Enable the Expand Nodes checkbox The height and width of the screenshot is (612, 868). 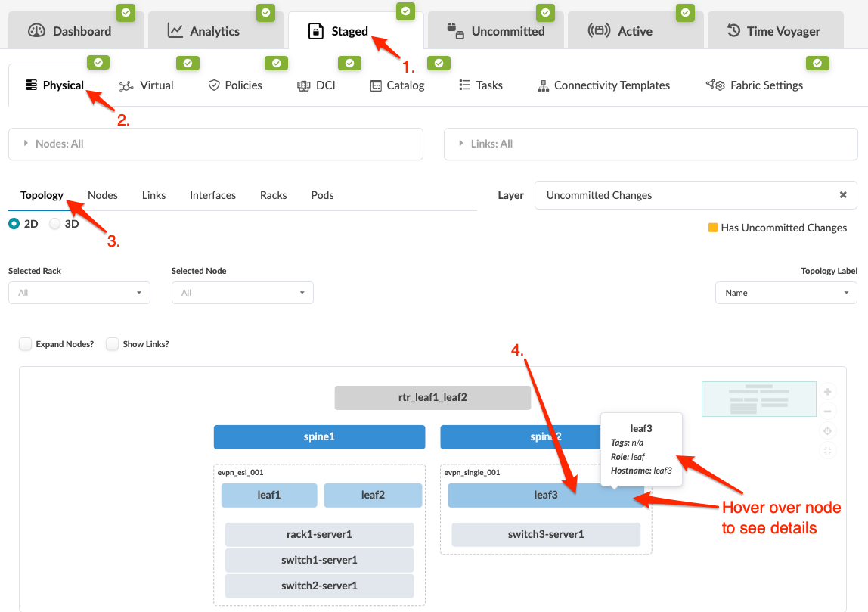(x=26, y=344)
